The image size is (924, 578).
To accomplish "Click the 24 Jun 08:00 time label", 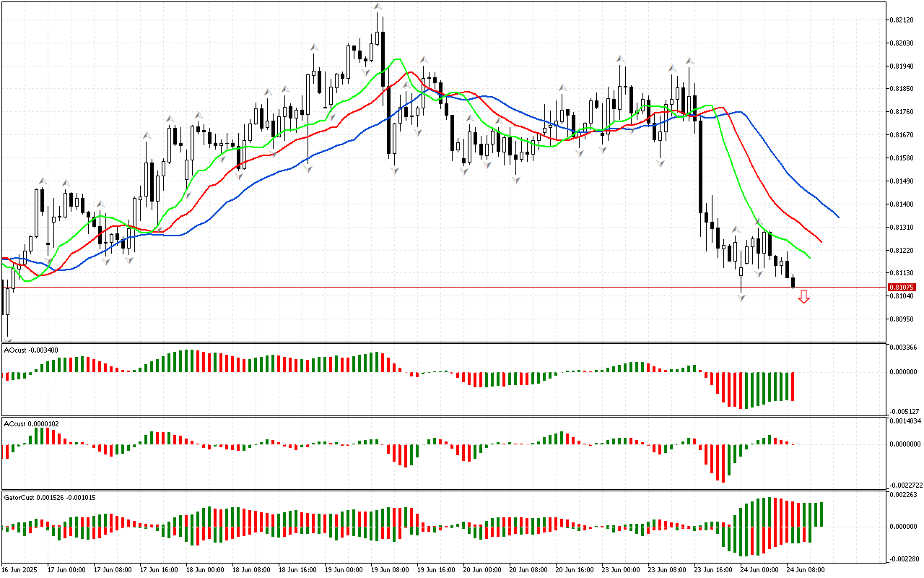I will click(805, 570).
